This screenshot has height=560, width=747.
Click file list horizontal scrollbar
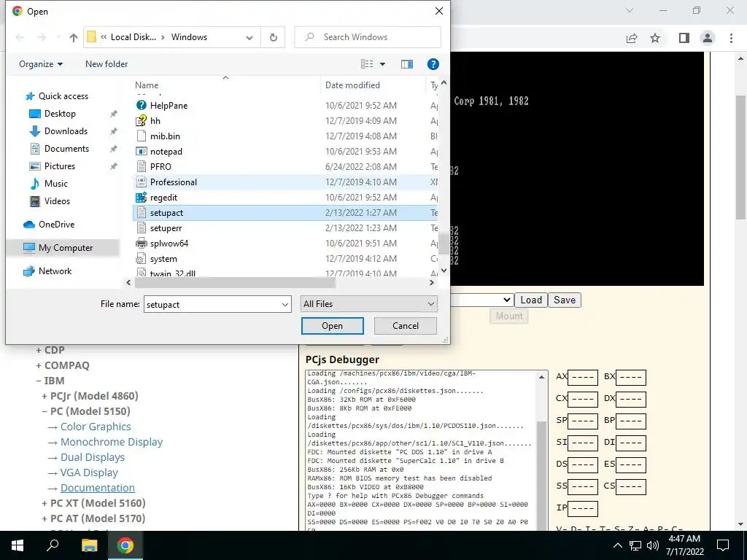(236, 282)
